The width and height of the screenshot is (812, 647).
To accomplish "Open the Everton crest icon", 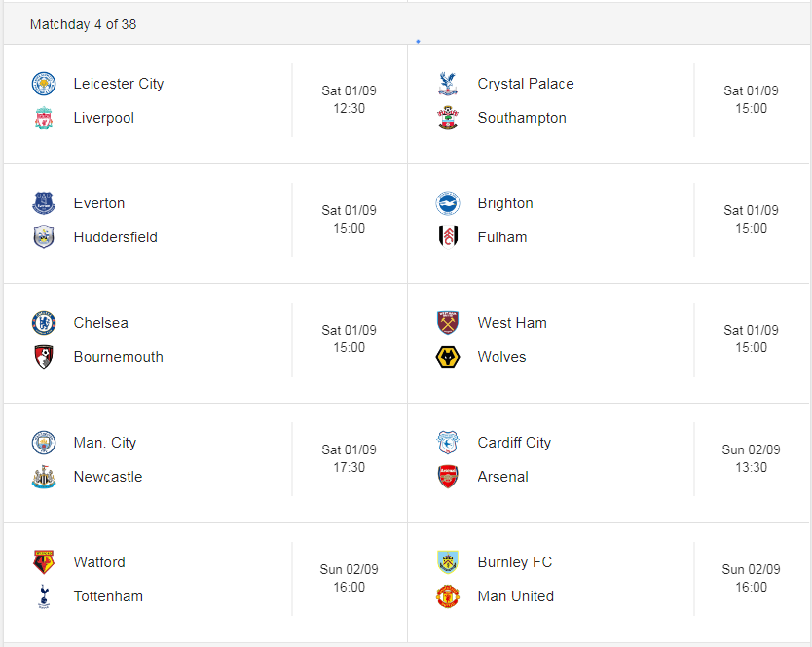I will click(44, 203).
